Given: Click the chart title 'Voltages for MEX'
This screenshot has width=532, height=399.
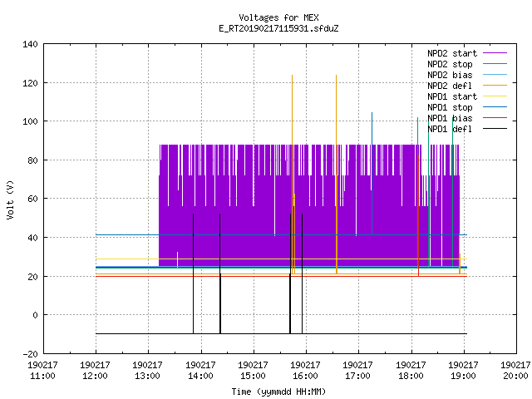Looking at the screenshot, I should pos(278,17).
